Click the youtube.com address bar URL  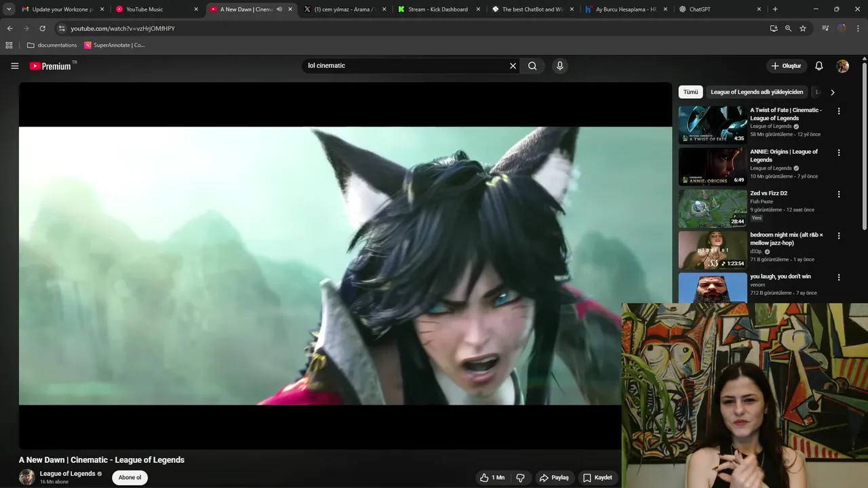coord(123,28)
